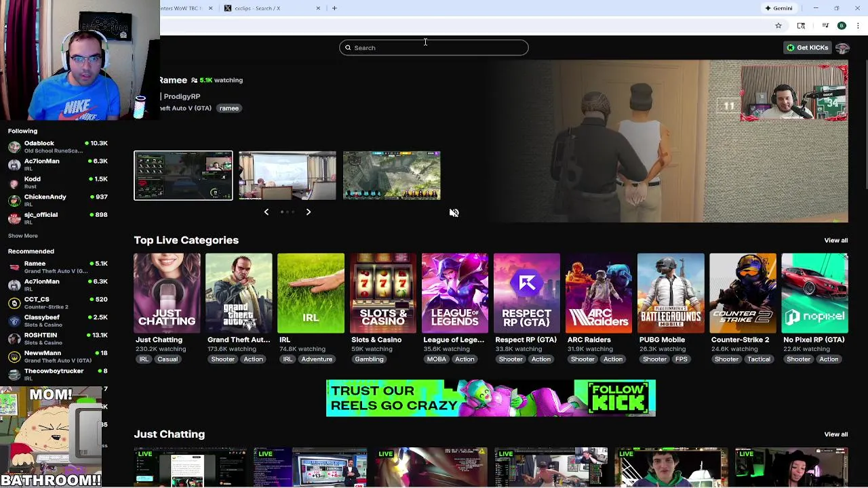Show the previous featured stream
The image size is (868, 488).
(x=267, y=212)
